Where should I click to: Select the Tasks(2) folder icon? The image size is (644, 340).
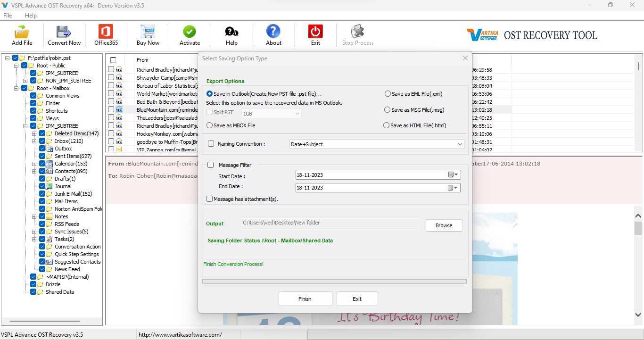[49, 239]
